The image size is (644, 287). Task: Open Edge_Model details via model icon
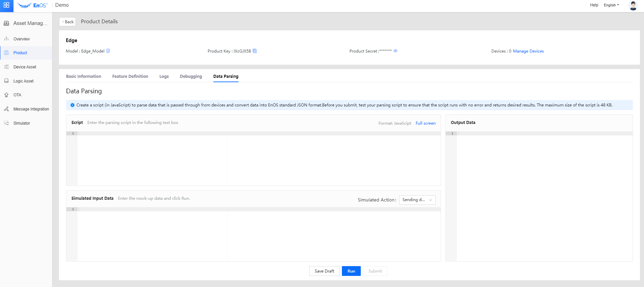[108, 51]
